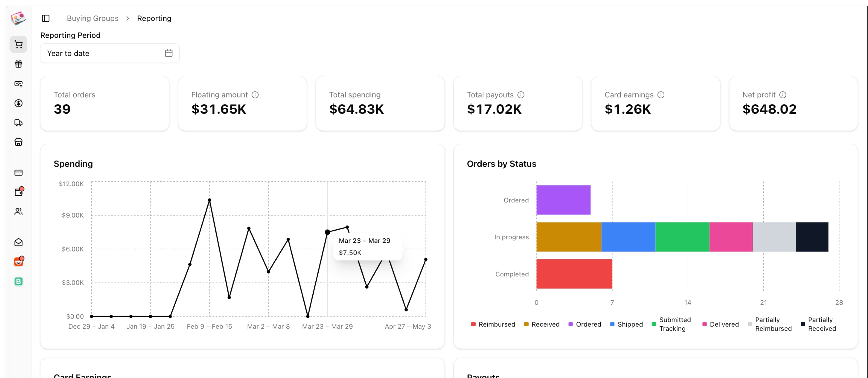
Task: Toggle Partially Reimbursed legend entry
Action: click(770, 324)
